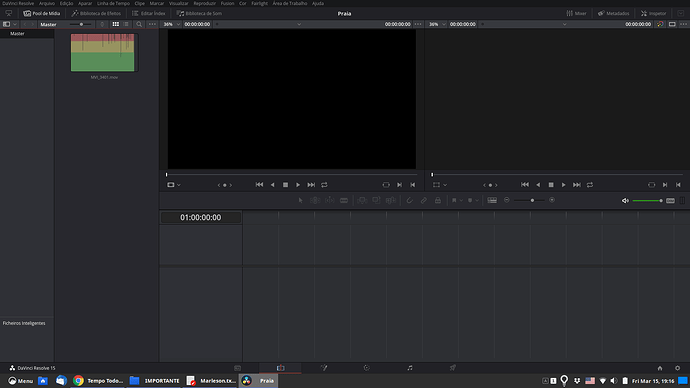This screenshot has height=388, width=690.
Task: Open media pool options three dots
Action: click(x=152, y=24)
